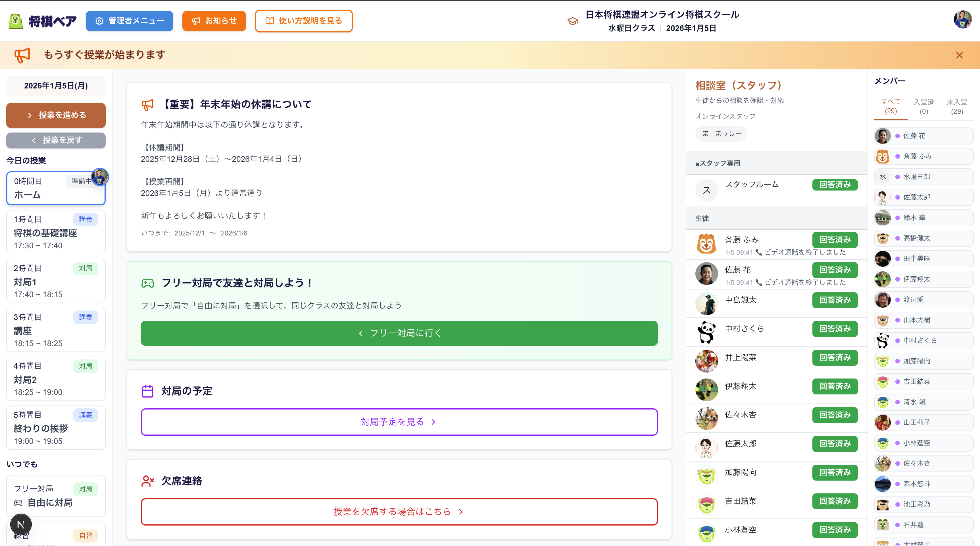Click the 将棋ベア bear logo icon
Screen dimensions: 980x546
point(16,21)
